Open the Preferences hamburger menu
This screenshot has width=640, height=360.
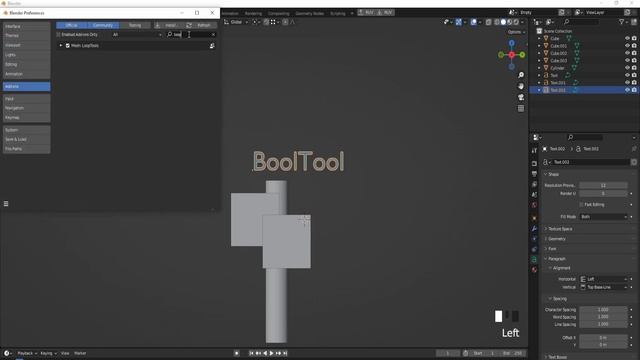click(x=6, y=204)
